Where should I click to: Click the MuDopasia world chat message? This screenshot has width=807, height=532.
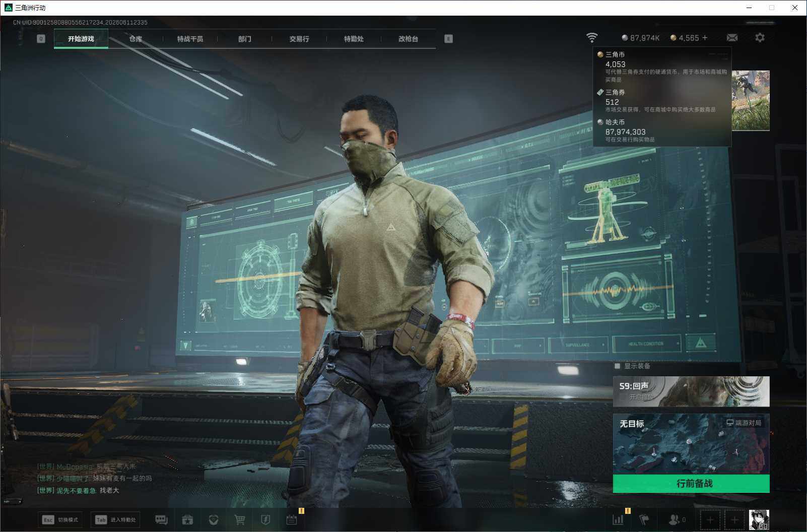[87, 467]
